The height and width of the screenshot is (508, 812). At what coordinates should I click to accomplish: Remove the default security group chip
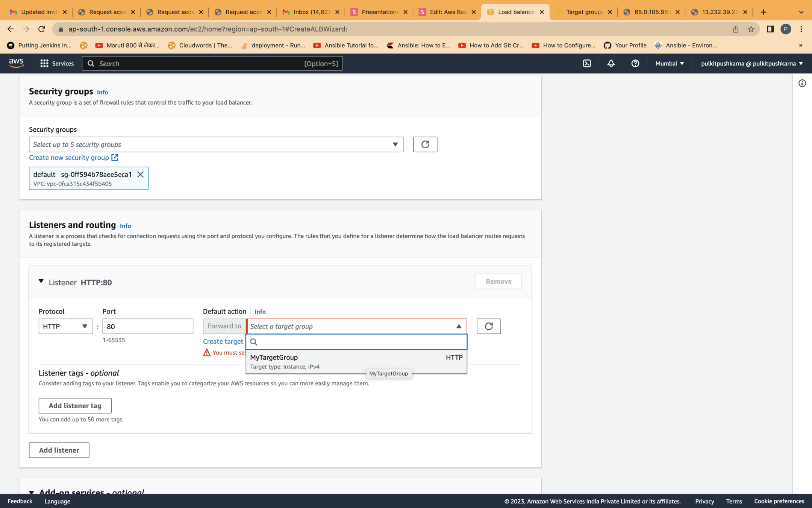(140, 174)
